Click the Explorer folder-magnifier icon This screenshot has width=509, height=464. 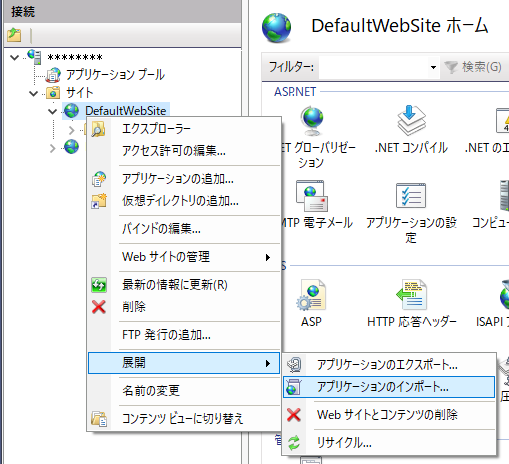(99, 129)
